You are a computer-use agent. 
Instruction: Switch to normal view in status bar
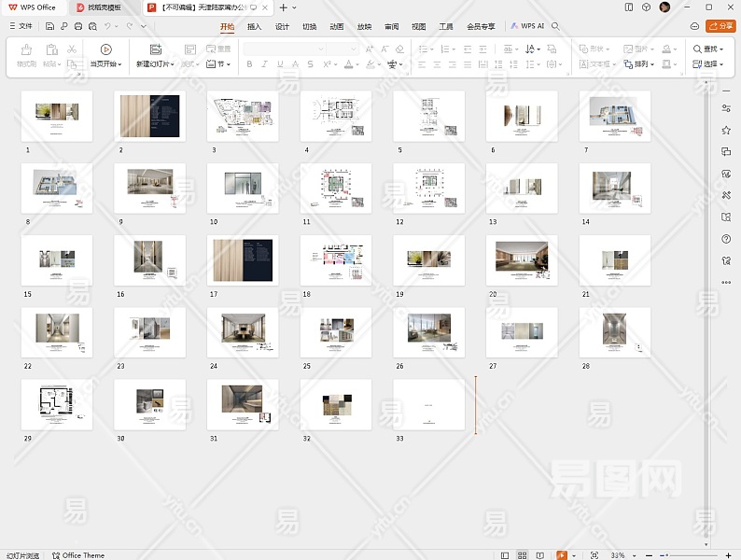pos(505,555)
